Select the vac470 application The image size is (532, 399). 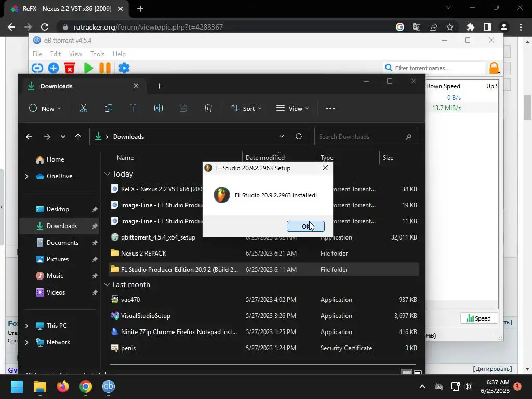point(264,300)
